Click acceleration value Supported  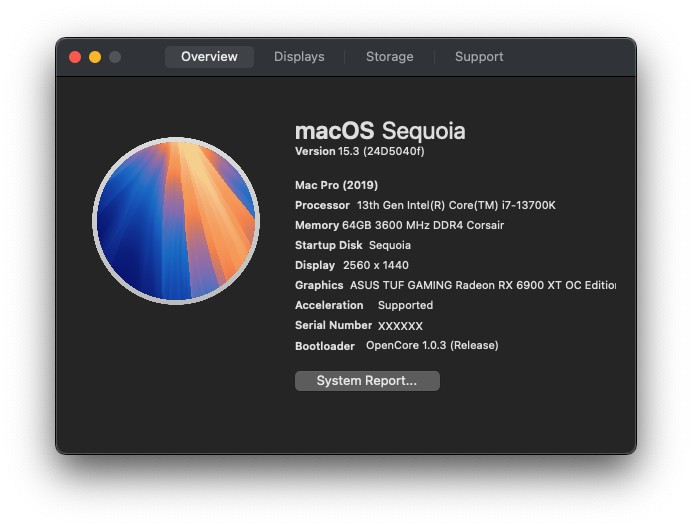point(406,305)
